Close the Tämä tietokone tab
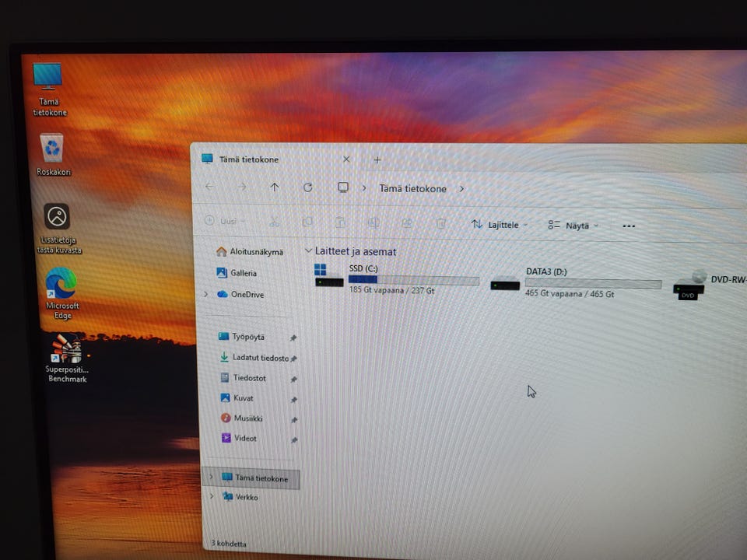Screen dimensions: 747x560 coord(346,159)
